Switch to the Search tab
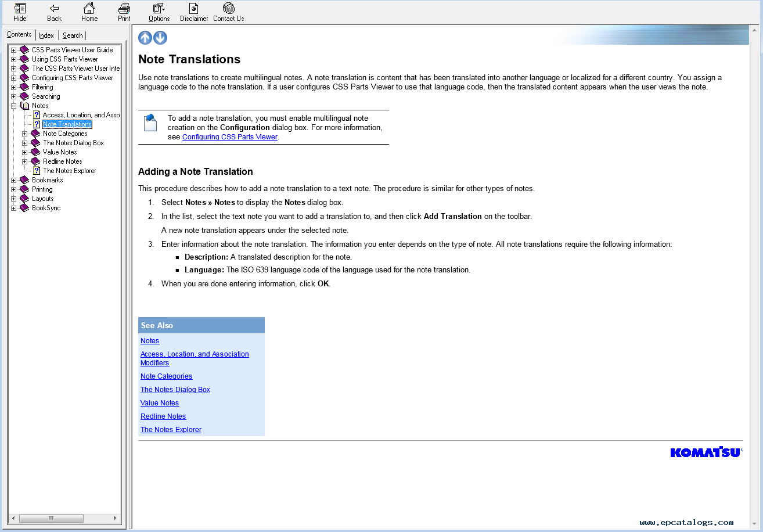This screenshot has height=532, width=763. (x=73, y=35)
